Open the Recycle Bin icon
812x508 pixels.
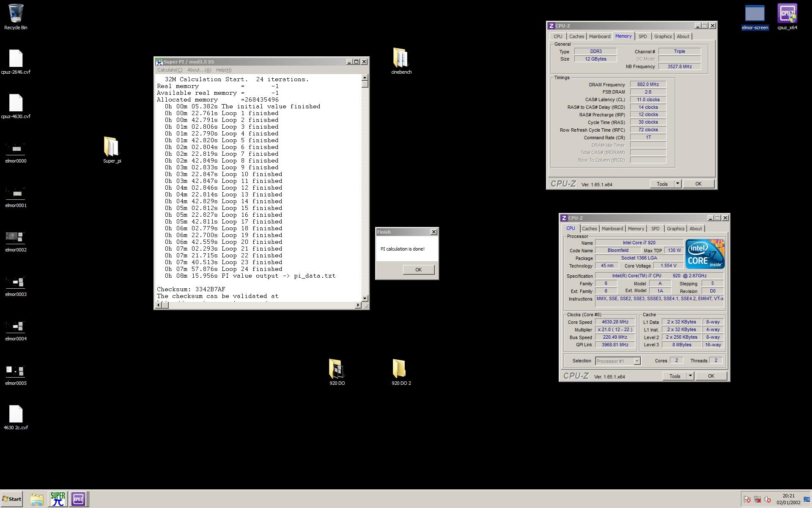16,17
